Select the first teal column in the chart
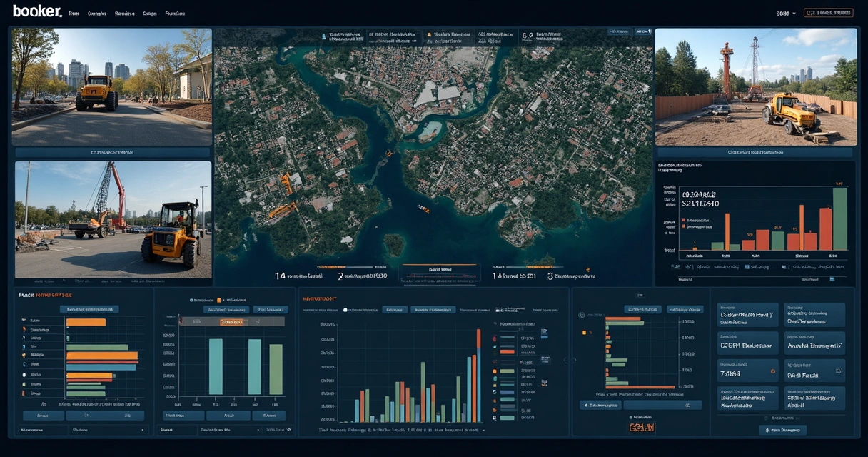 [x=216, y=366]
